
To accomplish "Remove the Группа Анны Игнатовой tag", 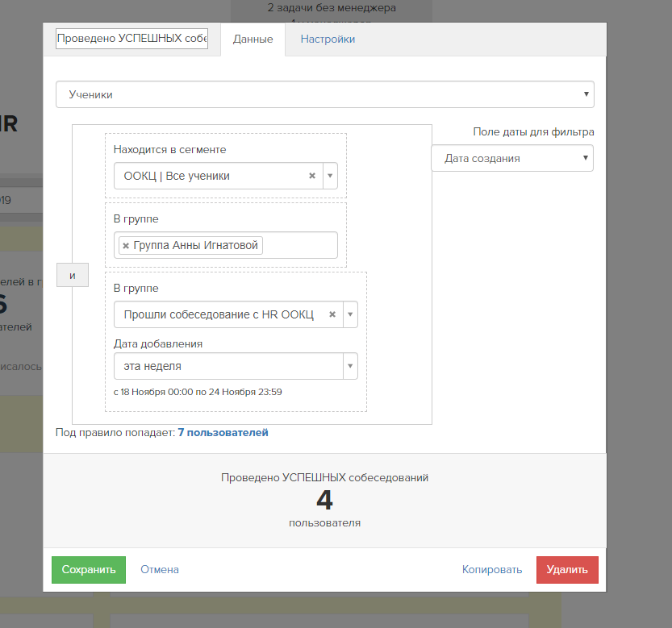I will 126,246.
